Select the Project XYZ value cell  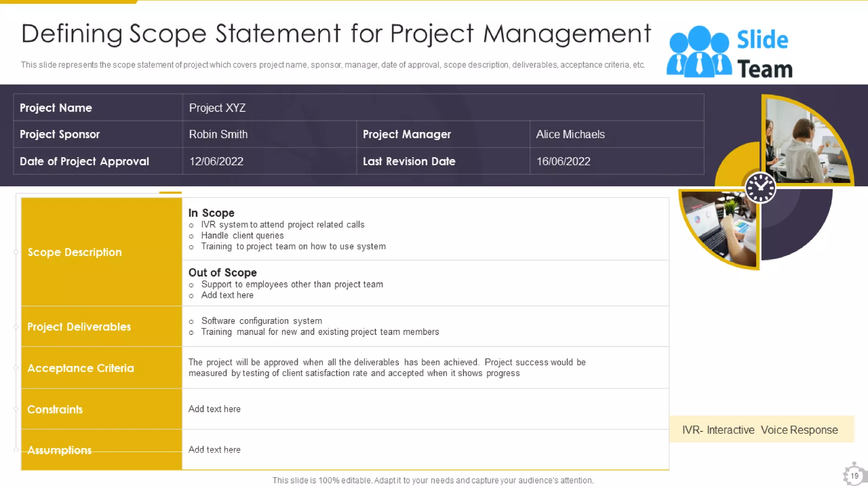click(x=443, y=108)
